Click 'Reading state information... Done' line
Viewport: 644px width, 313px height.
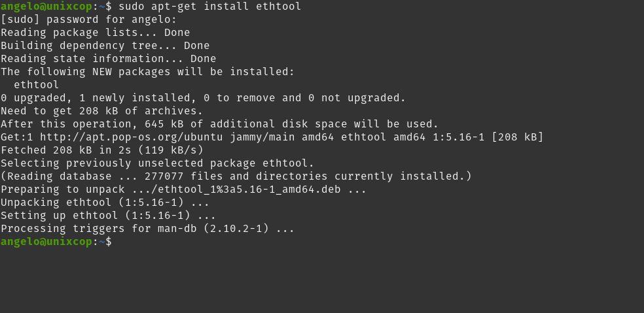click(109, 59)
